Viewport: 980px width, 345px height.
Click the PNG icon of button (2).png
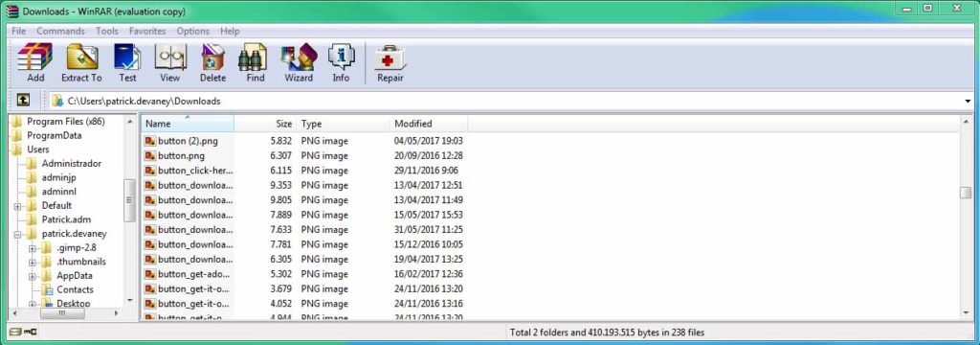click(149, 141)
